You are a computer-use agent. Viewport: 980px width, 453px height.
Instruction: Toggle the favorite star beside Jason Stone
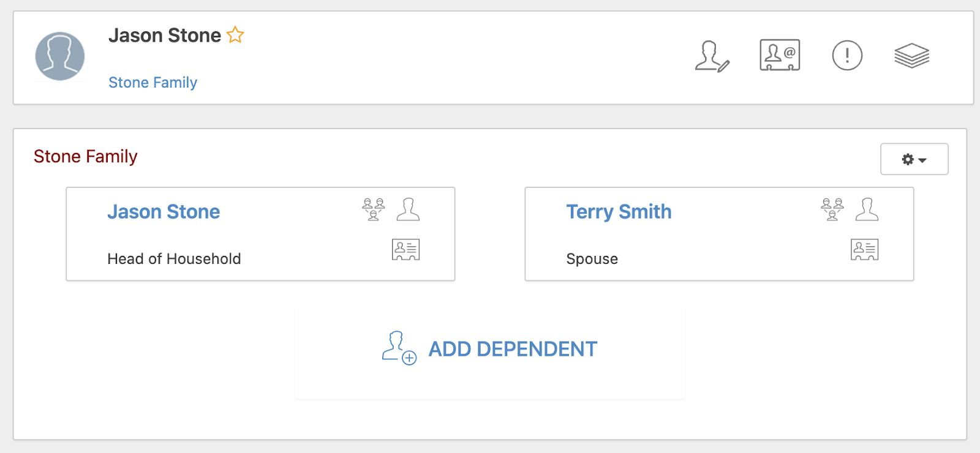pyautogui.click(x=235, y=35)
